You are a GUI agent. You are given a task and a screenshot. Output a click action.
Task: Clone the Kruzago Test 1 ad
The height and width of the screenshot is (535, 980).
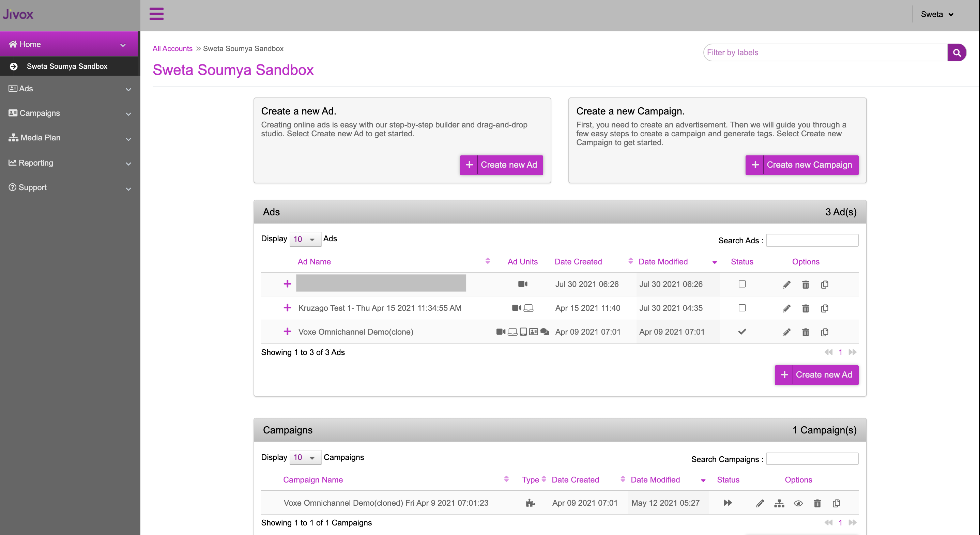[824, 308]
